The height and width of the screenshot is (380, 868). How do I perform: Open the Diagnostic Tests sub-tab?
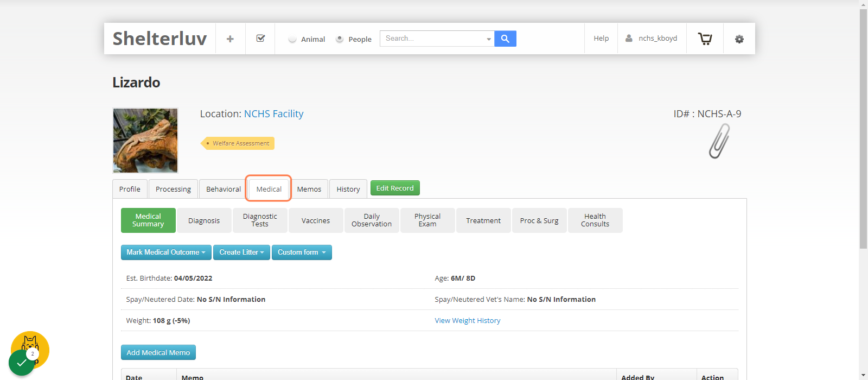click(x=260, y=220)
